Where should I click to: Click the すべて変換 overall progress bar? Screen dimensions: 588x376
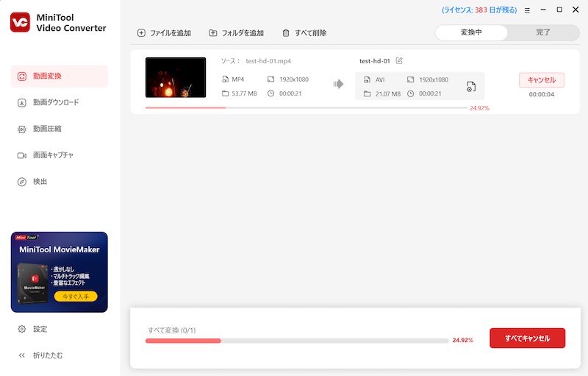point(297,341)
